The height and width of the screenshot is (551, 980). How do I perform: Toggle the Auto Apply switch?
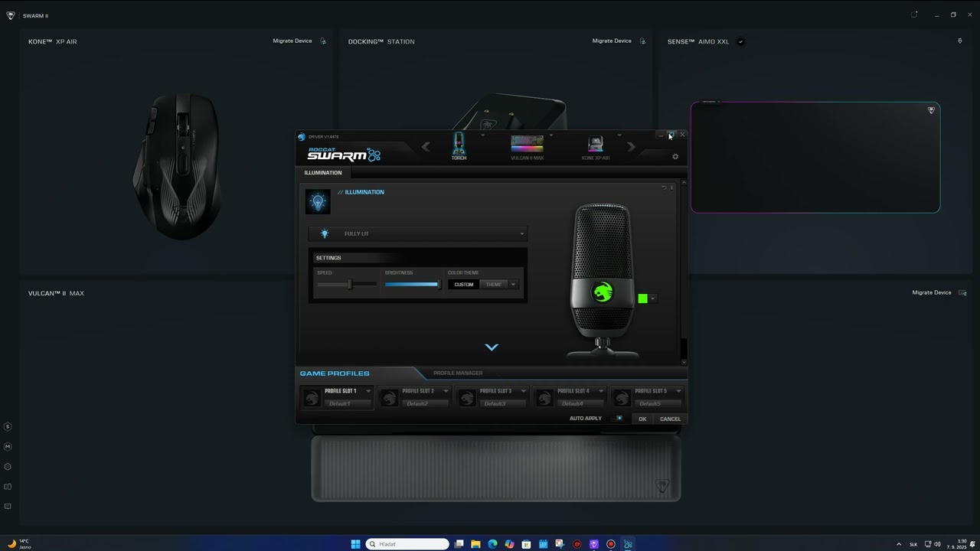click(619, 419)
